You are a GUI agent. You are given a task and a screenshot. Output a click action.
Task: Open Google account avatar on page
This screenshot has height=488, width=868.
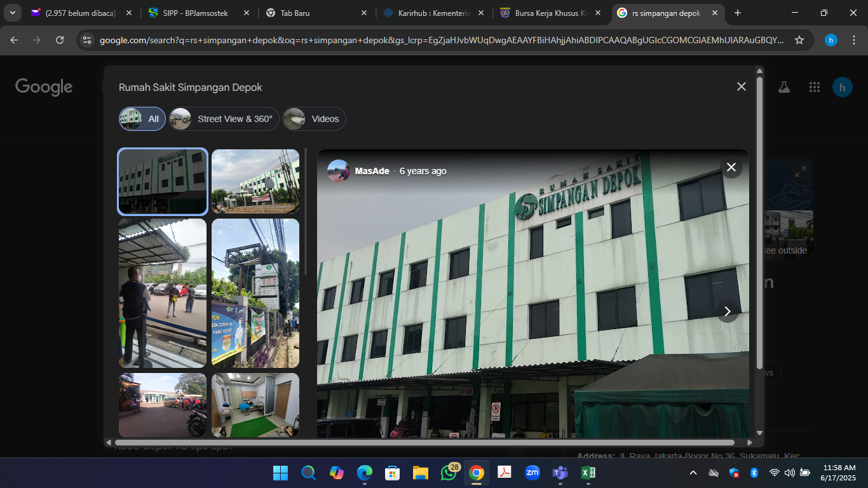pos(843,87)
